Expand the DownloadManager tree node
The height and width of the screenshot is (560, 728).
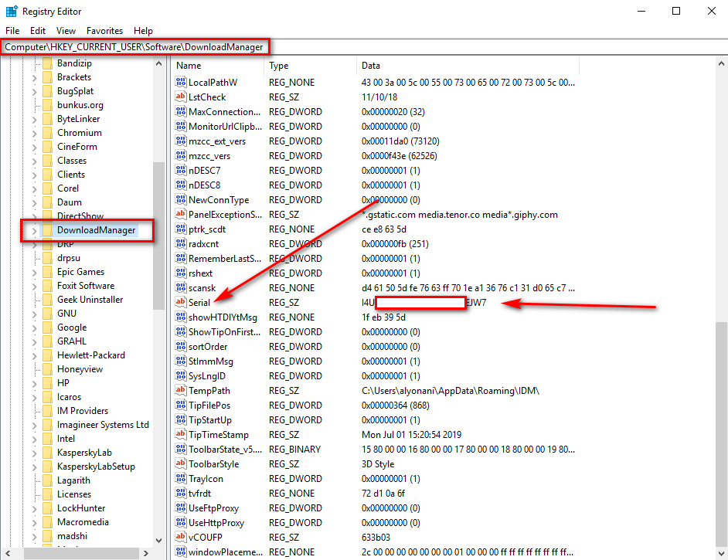click(x=34, y=231)
